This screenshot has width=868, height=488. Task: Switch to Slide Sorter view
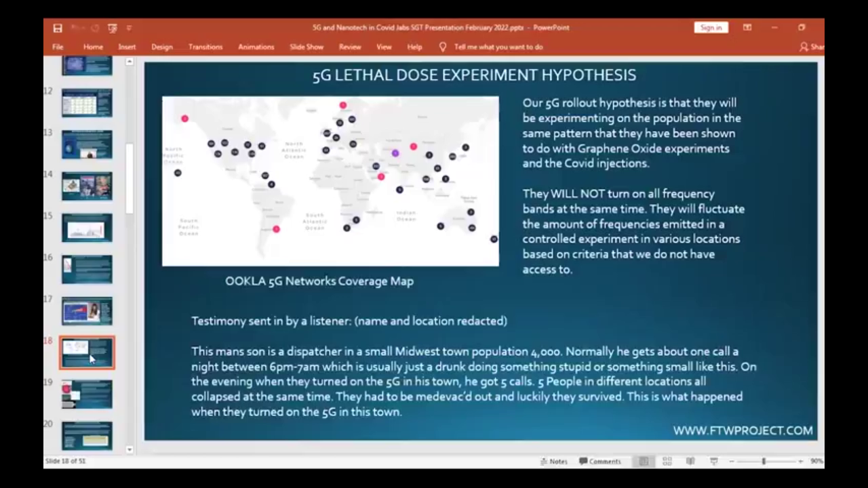(x=667, y=461)
